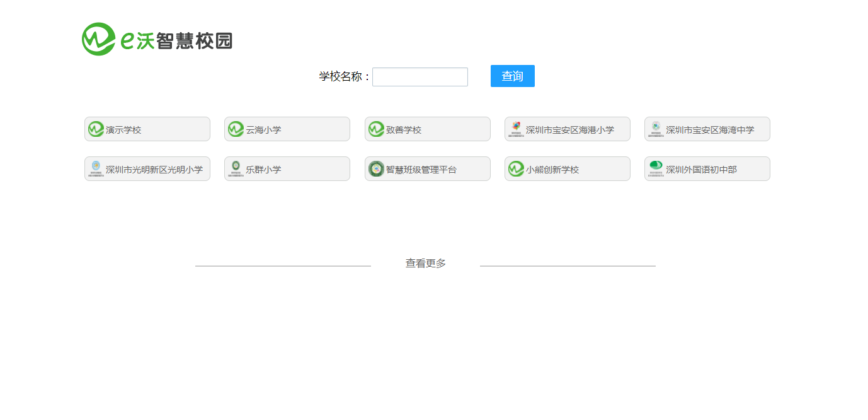The width and height of the screenshot is (868, 420).
Task: Open the 小熊创新学校 school entry
Action: [568, 169]
